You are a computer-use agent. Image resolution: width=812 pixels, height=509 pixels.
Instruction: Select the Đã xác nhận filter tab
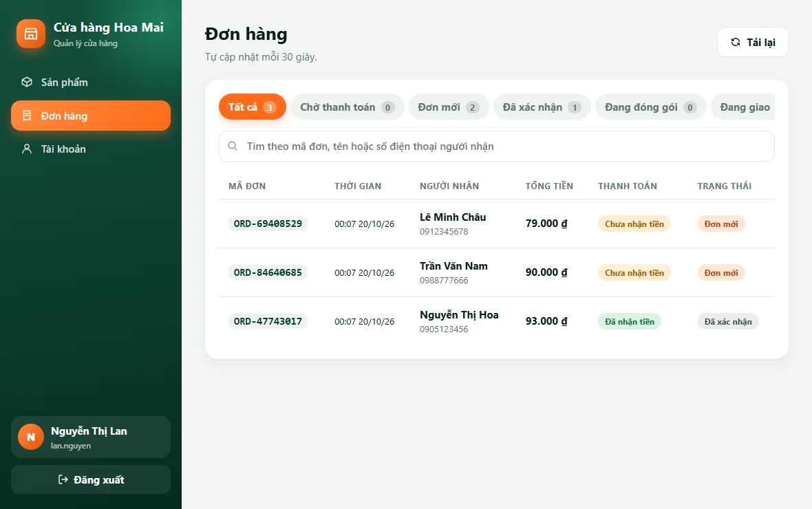542,107
